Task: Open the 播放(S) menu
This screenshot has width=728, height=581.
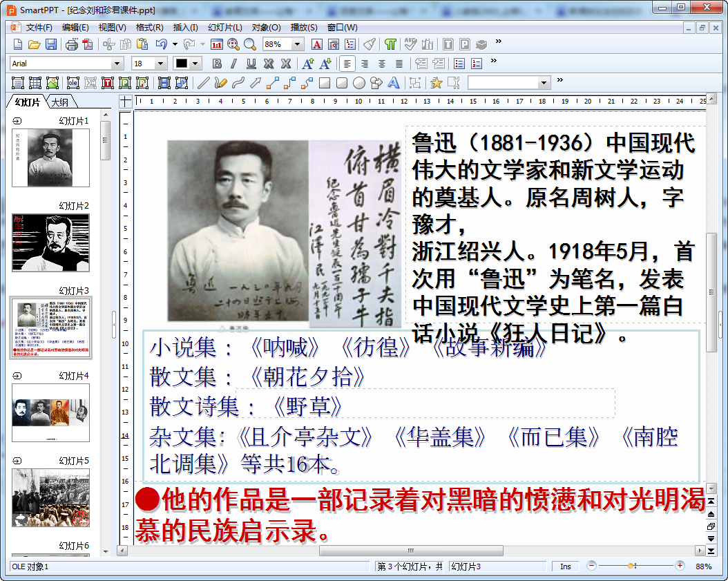Action: 304,28
